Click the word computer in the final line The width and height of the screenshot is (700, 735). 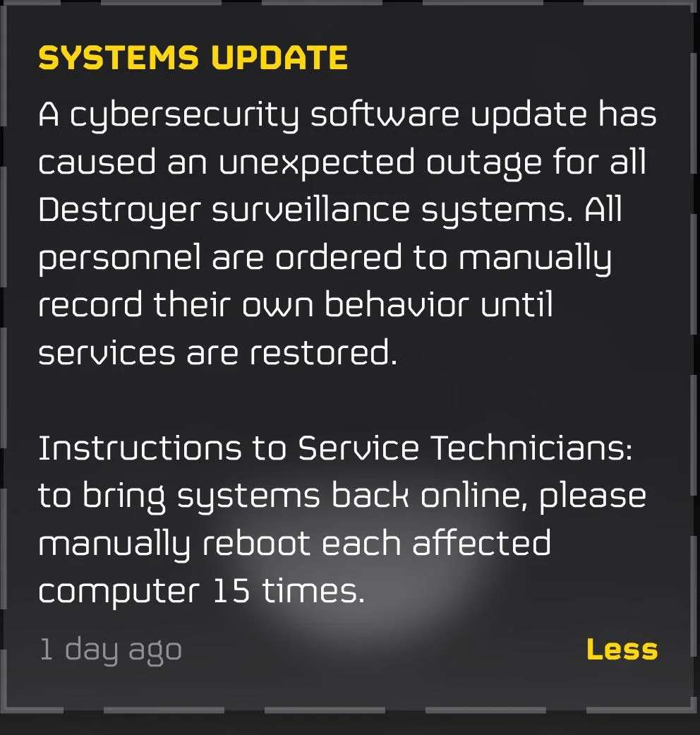(119, 592)
